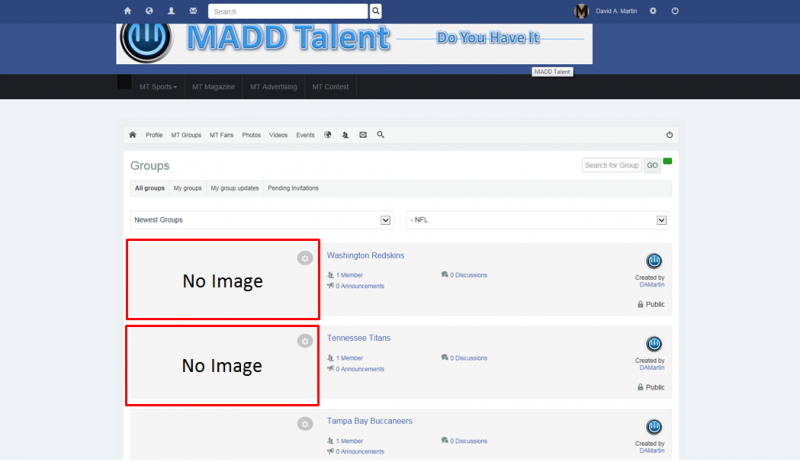
Task: Open Photos in community toolbar
Action: (x=251, y=135)
